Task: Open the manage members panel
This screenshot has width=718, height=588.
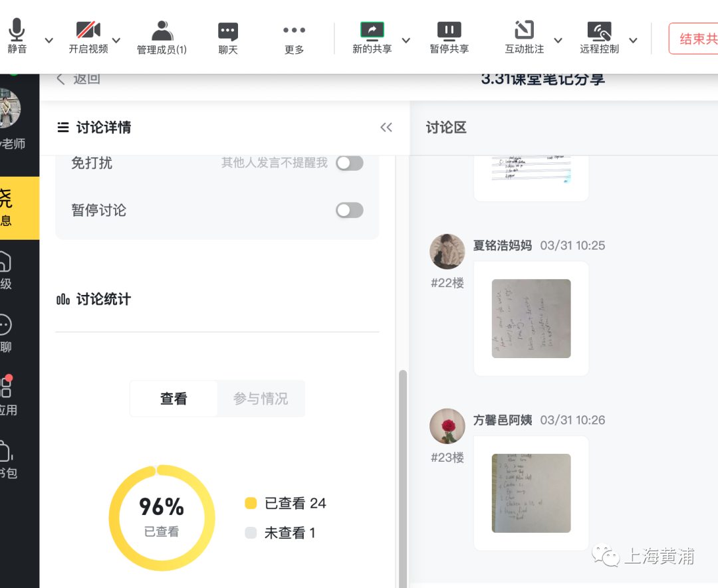Action: [162, 31]
